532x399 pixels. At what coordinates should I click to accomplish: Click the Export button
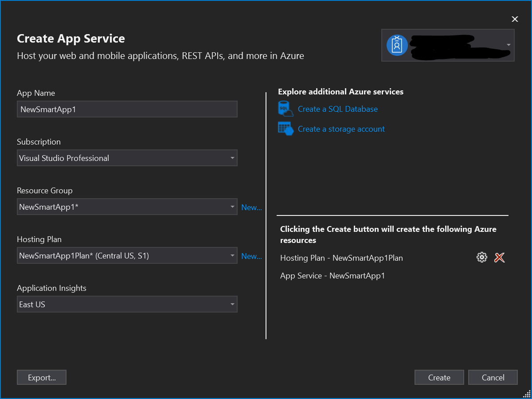coord(42,377)
